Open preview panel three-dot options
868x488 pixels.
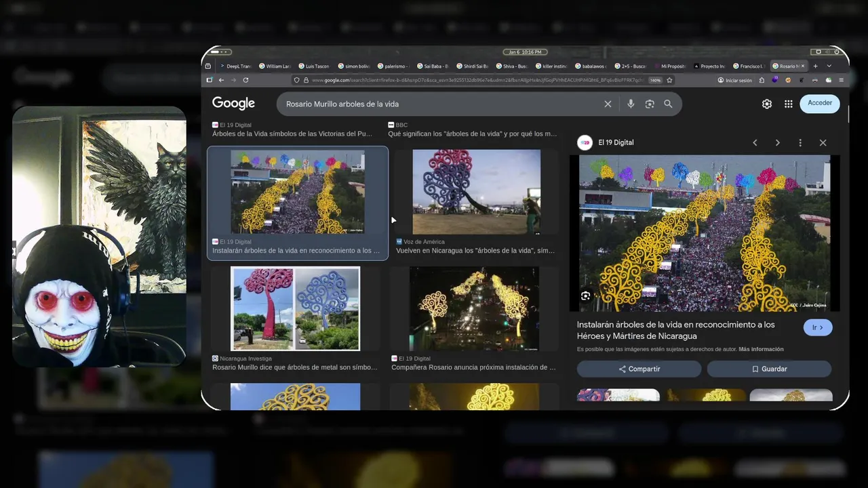point(800,142)
